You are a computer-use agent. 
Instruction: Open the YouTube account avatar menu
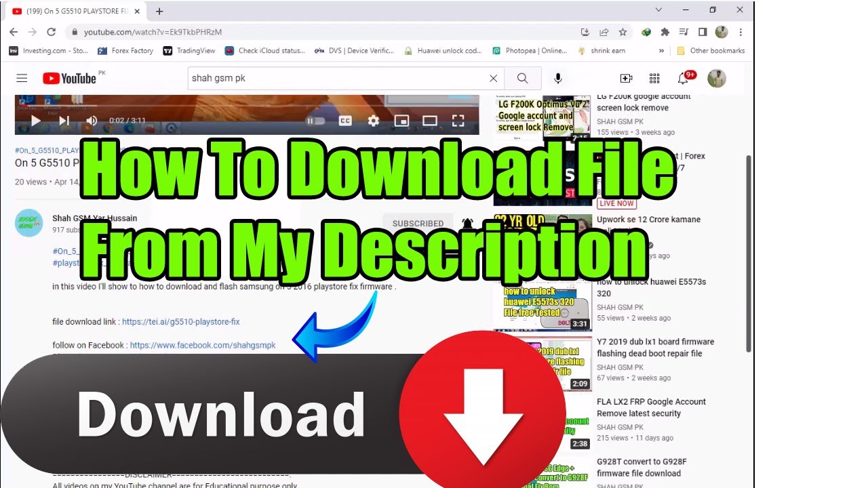point(717,78)
